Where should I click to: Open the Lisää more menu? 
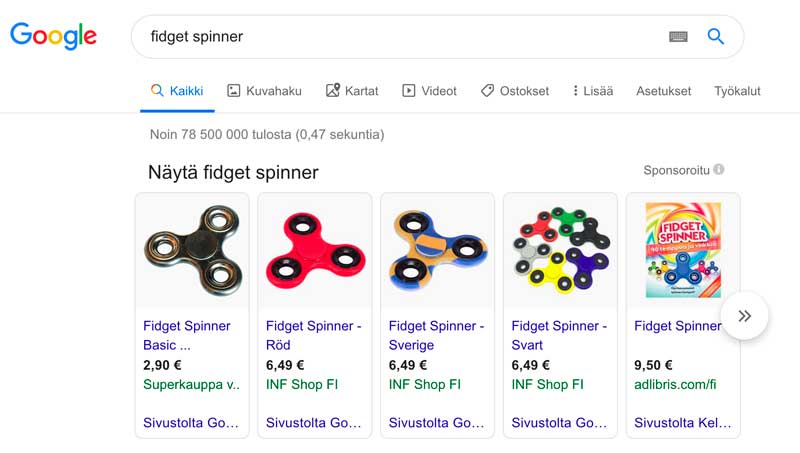coord(593,91)
